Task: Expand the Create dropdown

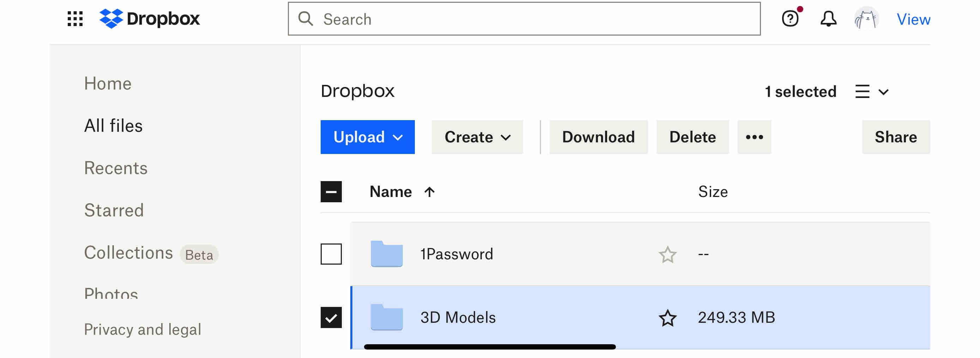Action: pos(477,137)
